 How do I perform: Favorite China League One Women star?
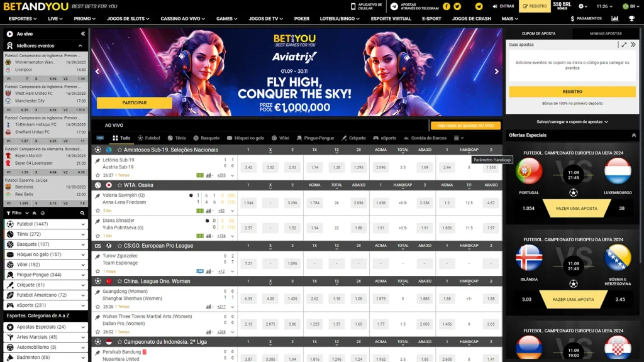[x=119, y=281]
